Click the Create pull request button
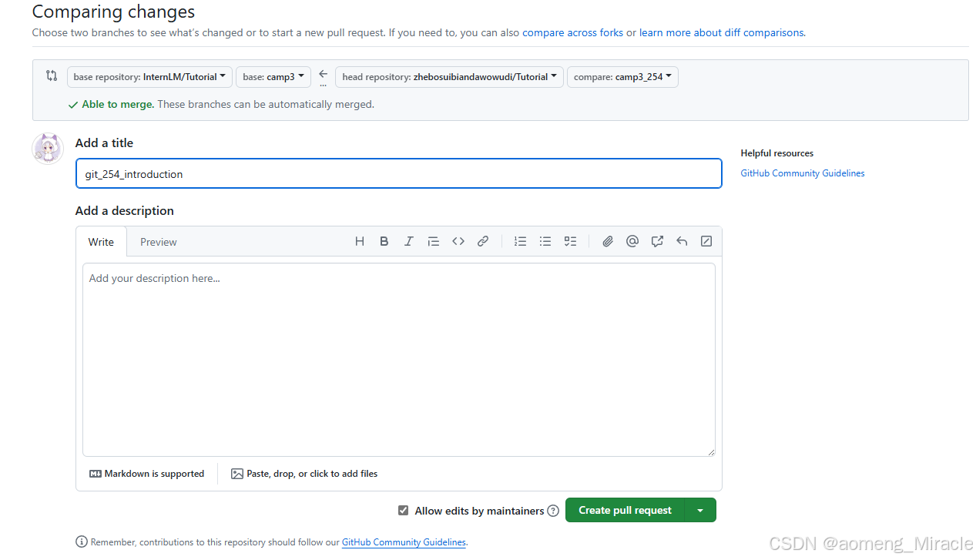976x560 pixels. point(625,510)
